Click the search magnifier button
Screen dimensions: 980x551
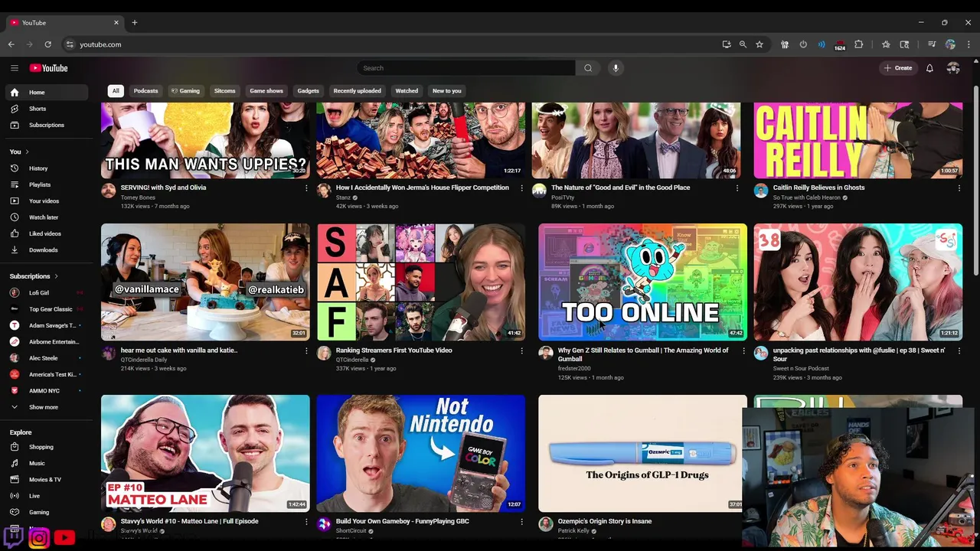pyautogui.click(x=588, y=68)
